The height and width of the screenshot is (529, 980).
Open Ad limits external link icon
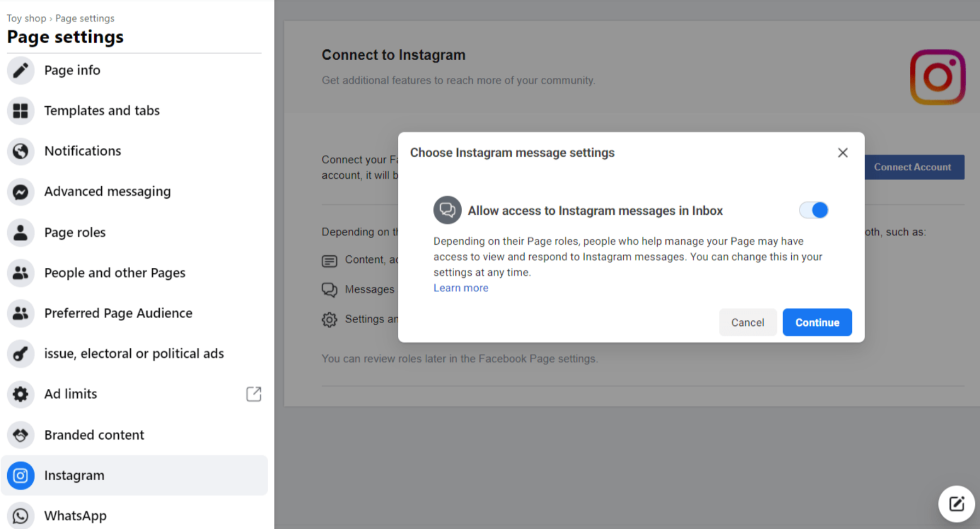click(x=254, y=394)
